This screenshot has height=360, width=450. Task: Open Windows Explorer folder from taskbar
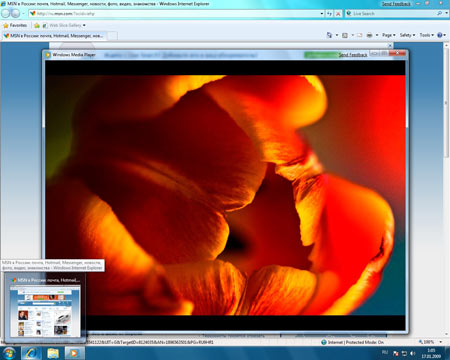(x=53, y=353)
